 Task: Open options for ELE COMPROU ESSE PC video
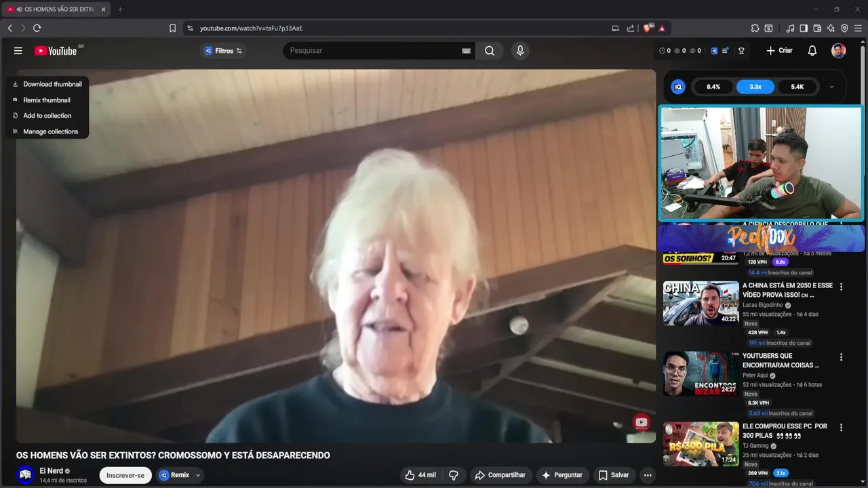(841, 428)
